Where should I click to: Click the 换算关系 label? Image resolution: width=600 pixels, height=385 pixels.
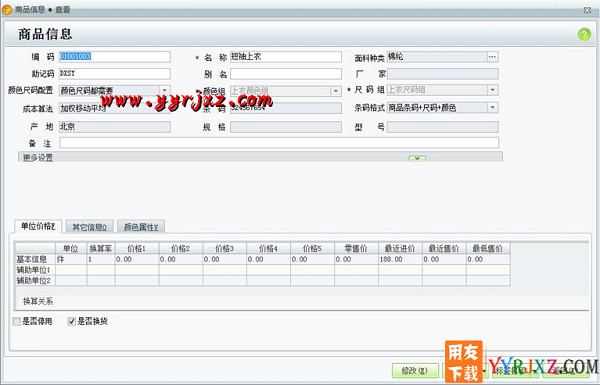coord(38,302)
